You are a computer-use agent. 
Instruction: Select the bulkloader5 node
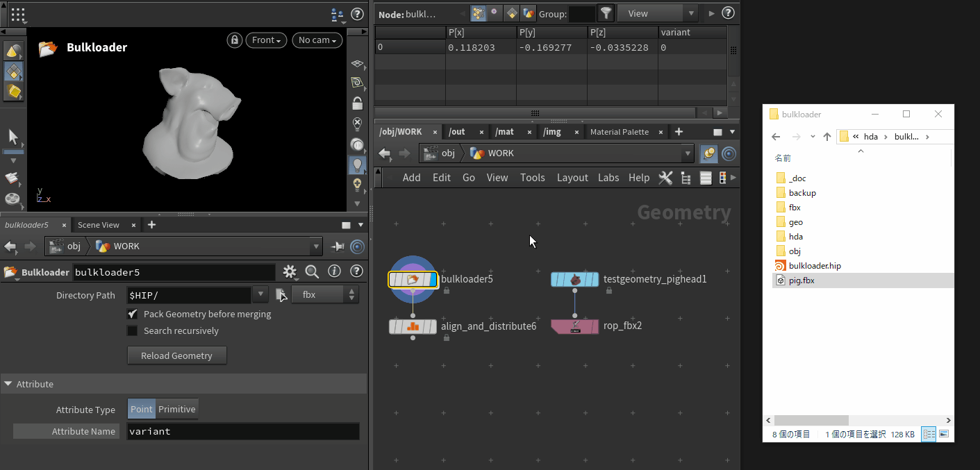(x=413, y=279)
